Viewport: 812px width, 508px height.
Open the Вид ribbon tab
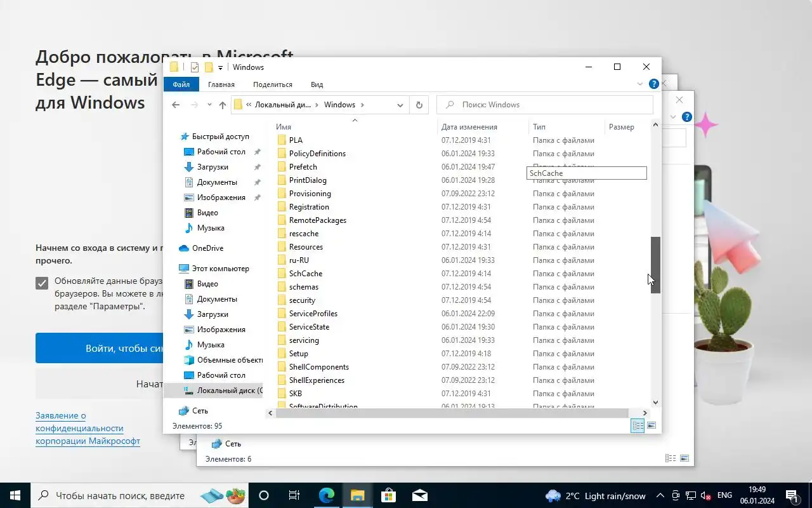[x=317, y=84]
